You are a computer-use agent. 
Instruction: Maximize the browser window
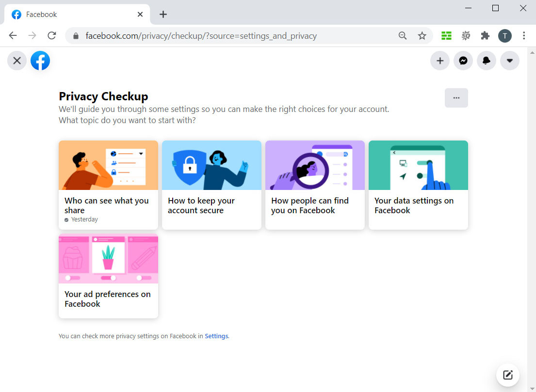[x=495, y=8]
